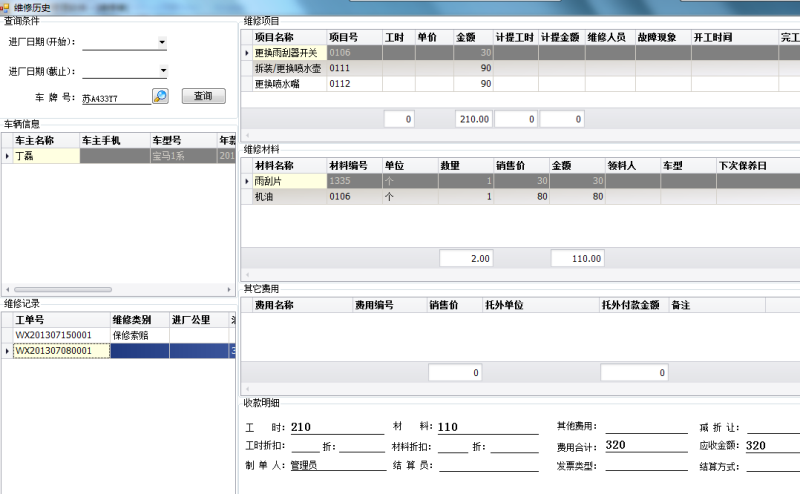Click the 备注 column header
The width and height of the screenshot is (800, 494).
[717, 305]
